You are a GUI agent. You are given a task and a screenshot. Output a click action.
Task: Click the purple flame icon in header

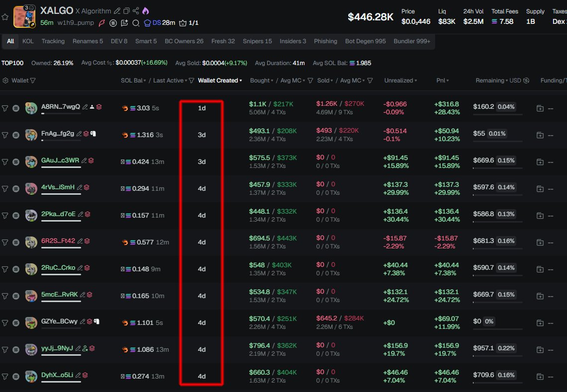point(145,11)
